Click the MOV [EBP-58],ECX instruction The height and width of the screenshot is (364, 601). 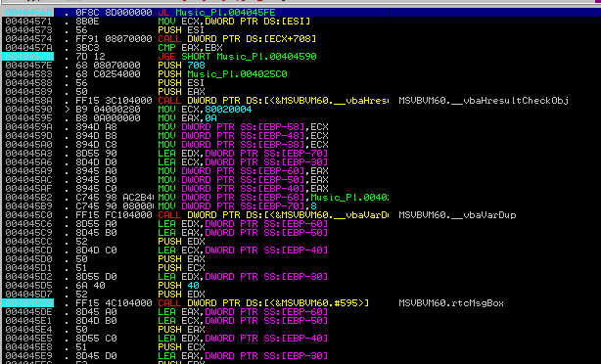click(x=243, y=127)
